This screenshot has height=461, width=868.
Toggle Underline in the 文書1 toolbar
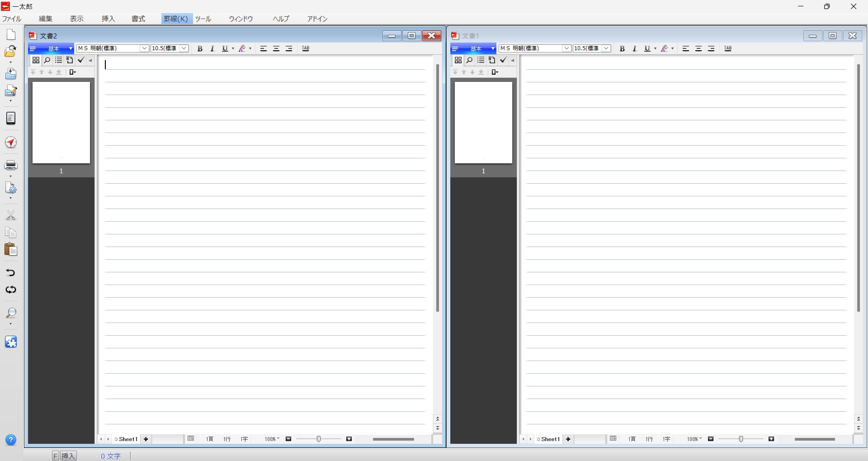tap(647, 48)
